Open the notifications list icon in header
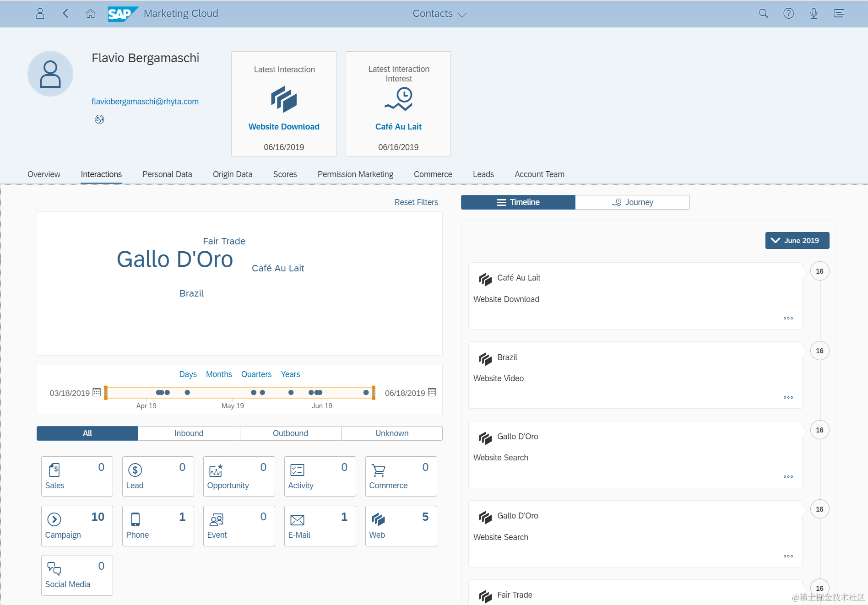 839,13
